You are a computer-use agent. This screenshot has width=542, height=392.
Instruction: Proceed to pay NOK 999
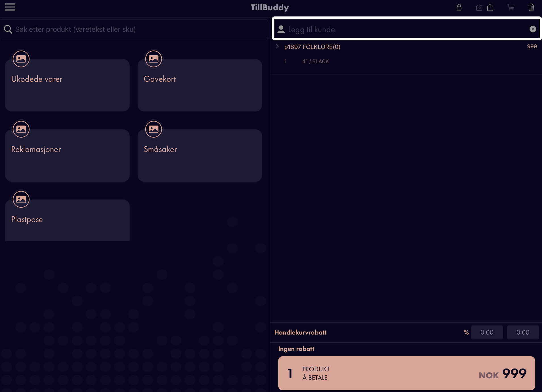click(406, 373)
